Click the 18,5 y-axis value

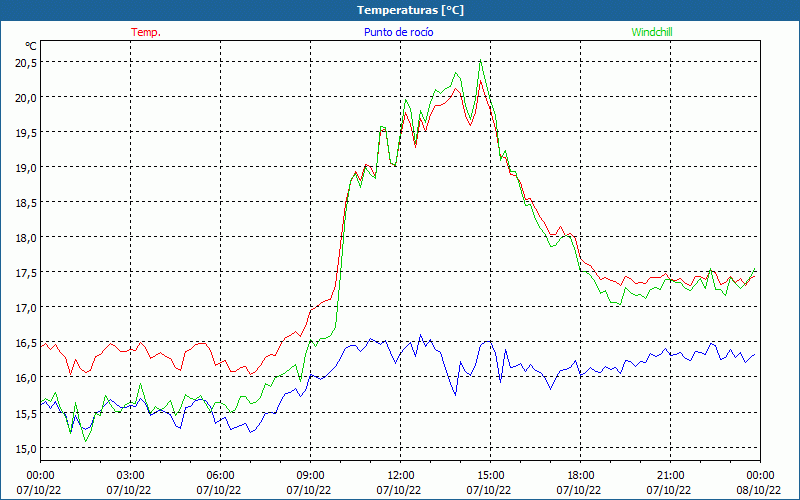click(24, 203)
